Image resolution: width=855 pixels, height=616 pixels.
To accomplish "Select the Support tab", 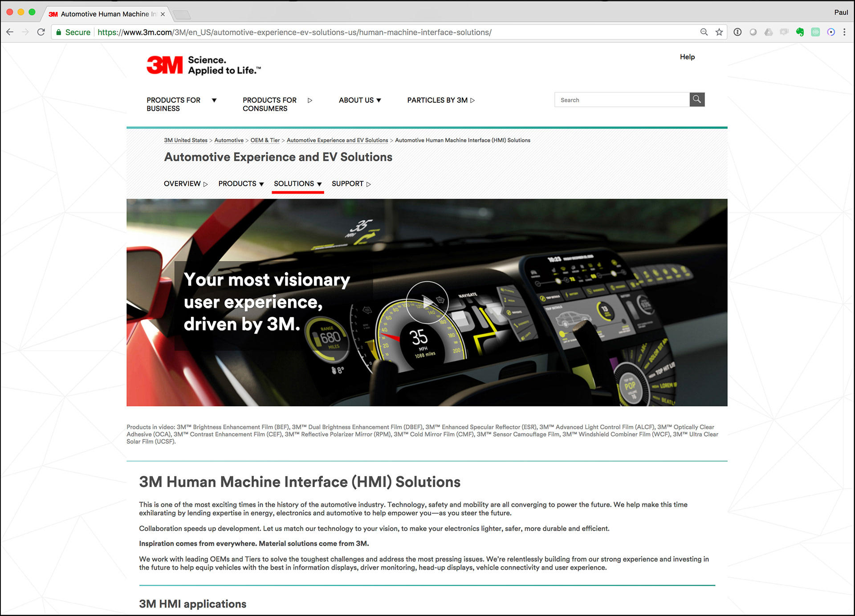I will point(351,183).
